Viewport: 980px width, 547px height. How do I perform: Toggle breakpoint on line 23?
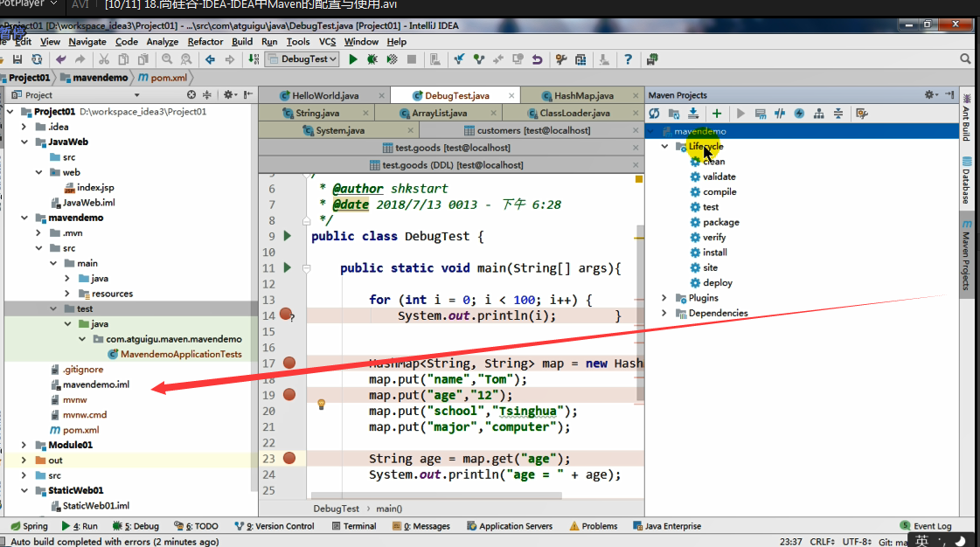(x=289, y=458)
